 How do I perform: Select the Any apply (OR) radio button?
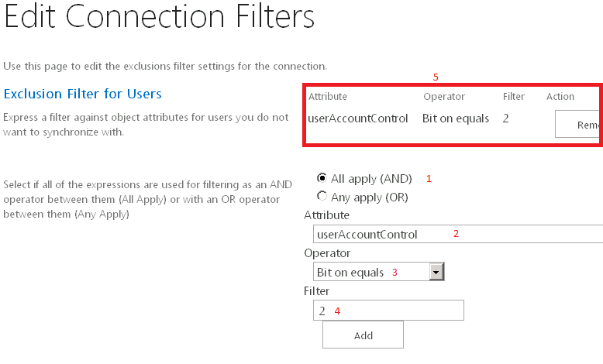coord(322,197)
